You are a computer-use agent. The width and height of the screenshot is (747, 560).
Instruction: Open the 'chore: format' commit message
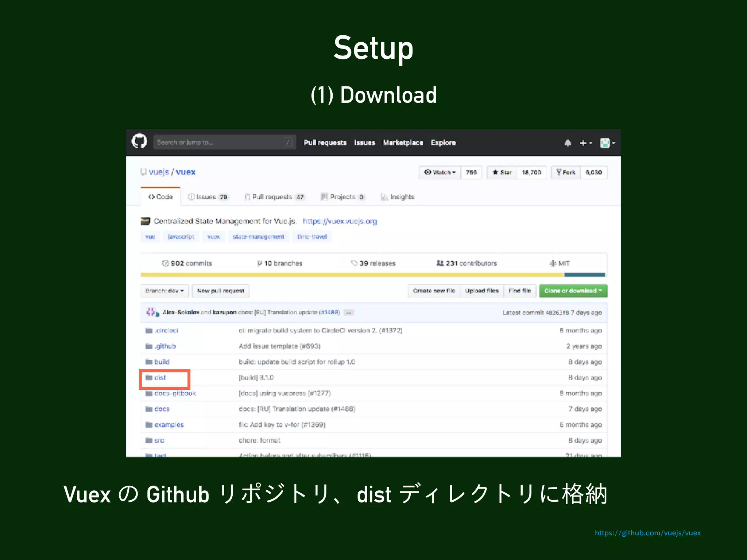(x=260, y=440)
